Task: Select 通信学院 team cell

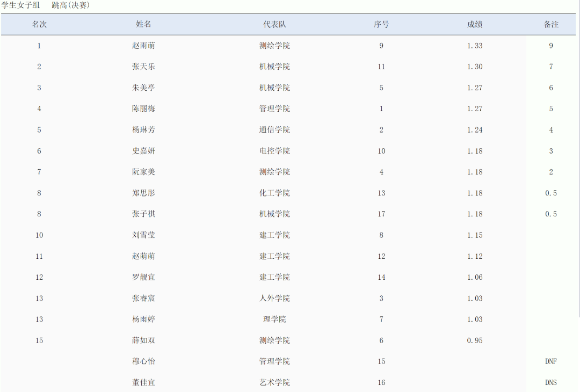Action: click(274, 130)
